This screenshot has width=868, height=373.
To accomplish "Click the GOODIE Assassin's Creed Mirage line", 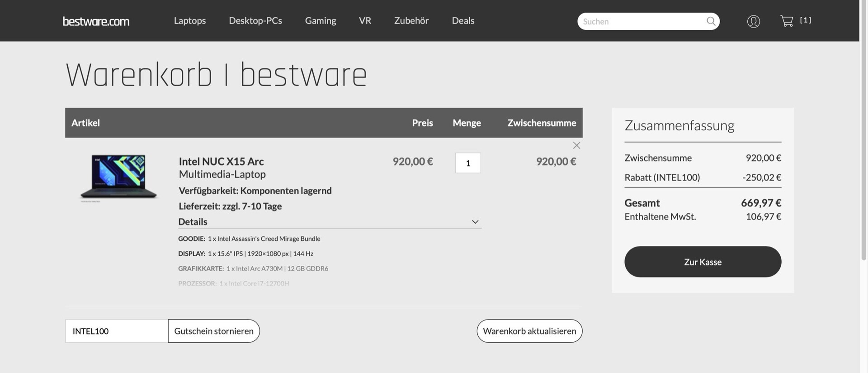I will click(x=249, y=239).
